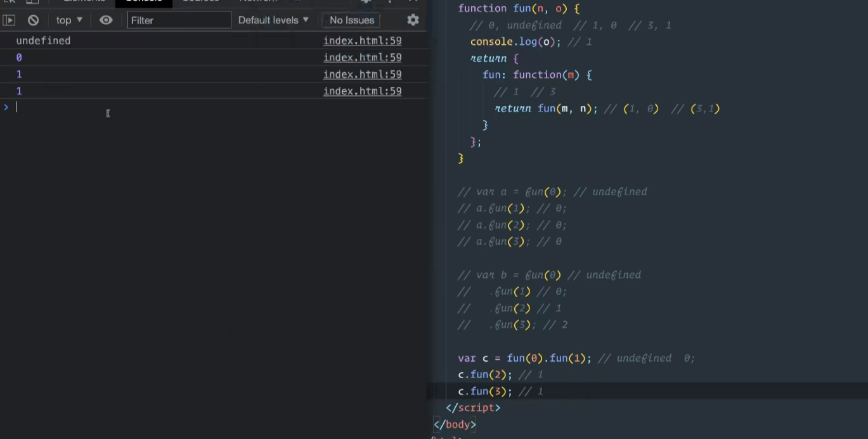Click the commented '.fun(2) // 1' line

(x=509, y=308)
